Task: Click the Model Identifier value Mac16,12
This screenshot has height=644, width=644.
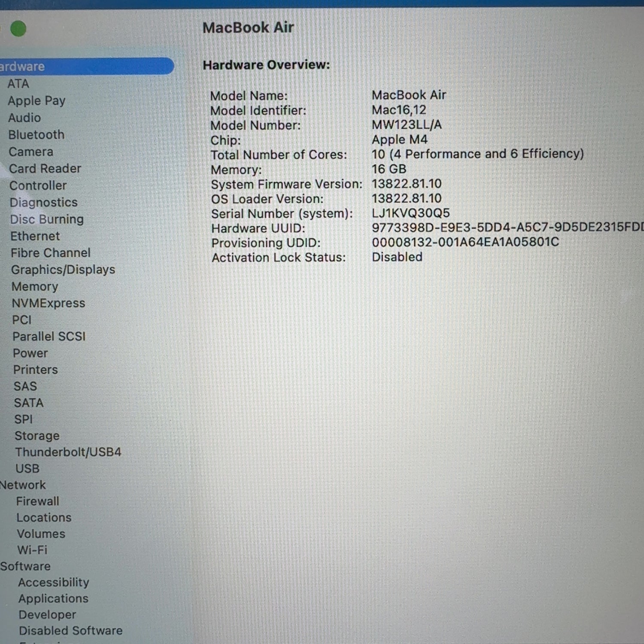Action: [399, 110]
